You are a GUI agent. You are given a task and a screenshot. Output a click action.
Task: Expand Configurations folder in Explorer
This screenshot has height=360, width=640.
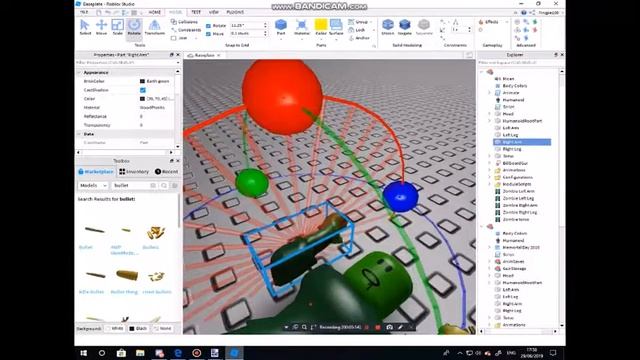point(490,177)
